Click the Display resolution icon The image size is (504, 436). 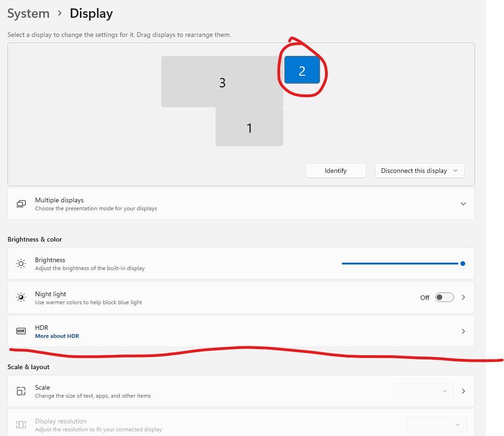coord(21,425)
